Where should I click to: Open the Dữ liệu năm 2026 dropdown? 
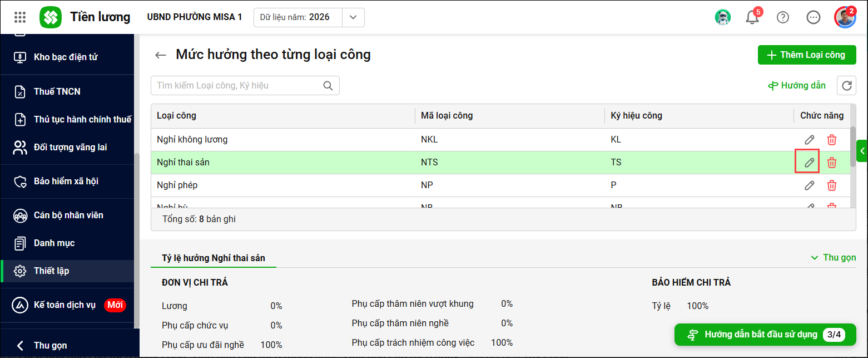pos(309,17)
